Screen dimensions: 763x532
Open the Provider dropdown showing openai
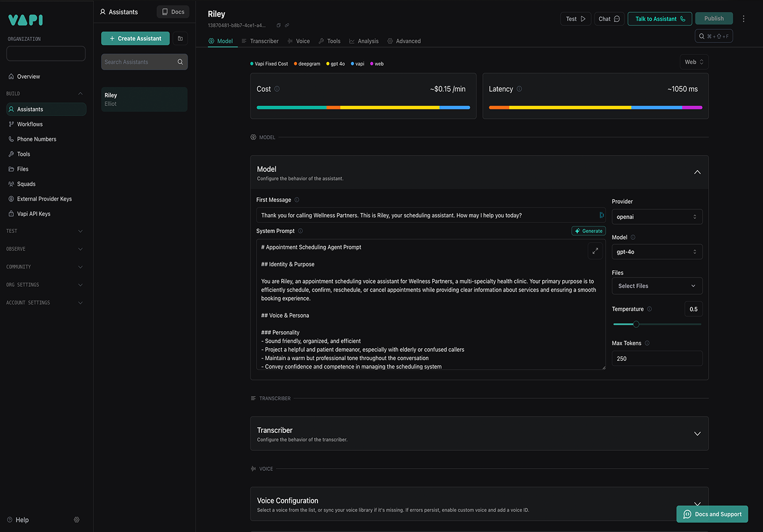(x=657, y=217)
